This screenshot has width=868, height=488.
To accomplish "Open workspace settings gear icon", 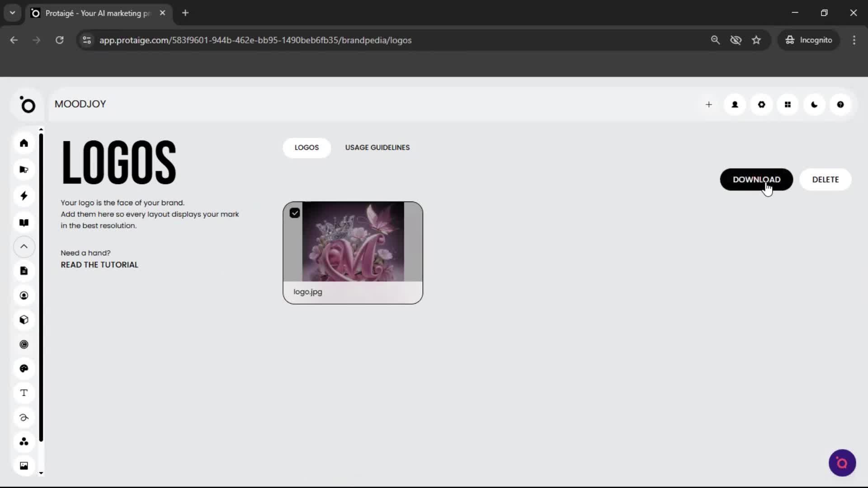I will (761, 104).
